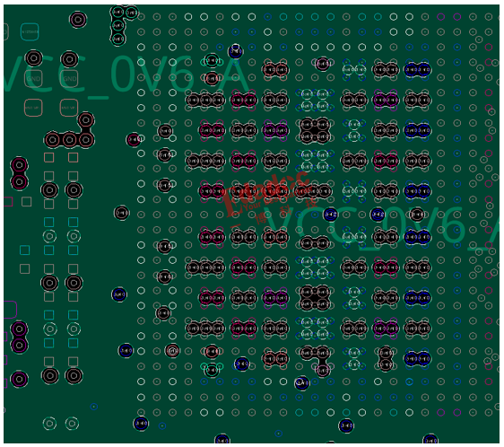The image size is (504, 447).
Task: Select the upper via of the top magenta pair
Action: 20,165
